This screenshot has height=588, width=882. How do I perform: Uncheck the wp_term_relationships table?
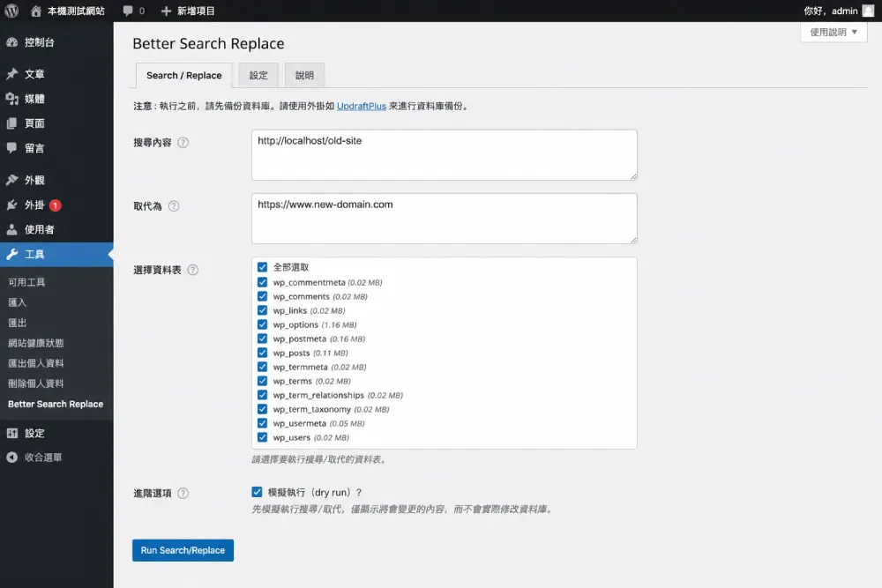tap(262, 395)
